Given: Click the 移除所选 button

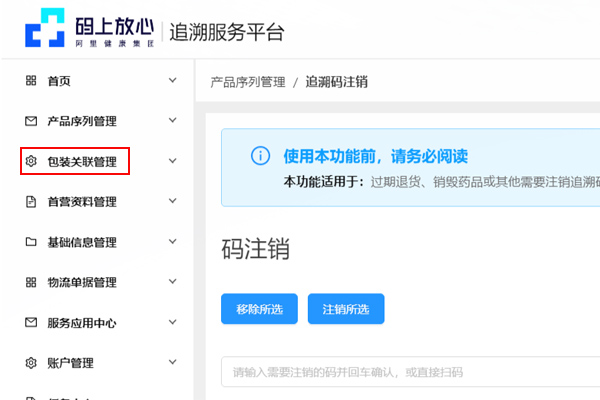Looking at the screenshot, I should [x=259, y=309].
